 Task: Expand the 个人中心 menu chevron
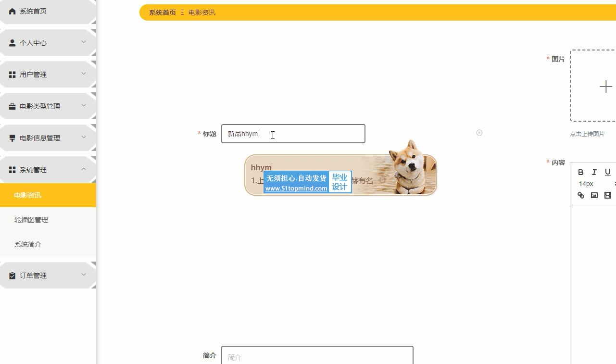click(84, 42)
